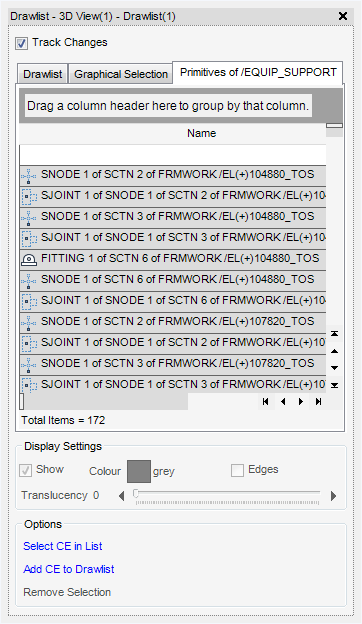Jump to the first grid column arrow
The image size is (362, 624).
tap(265, 402)
